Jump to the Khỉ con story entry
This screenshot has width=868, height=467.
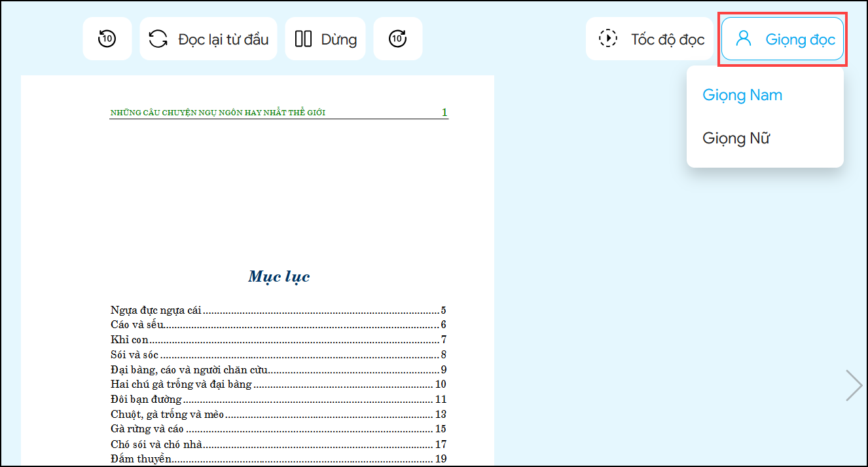tap(130, 340)
